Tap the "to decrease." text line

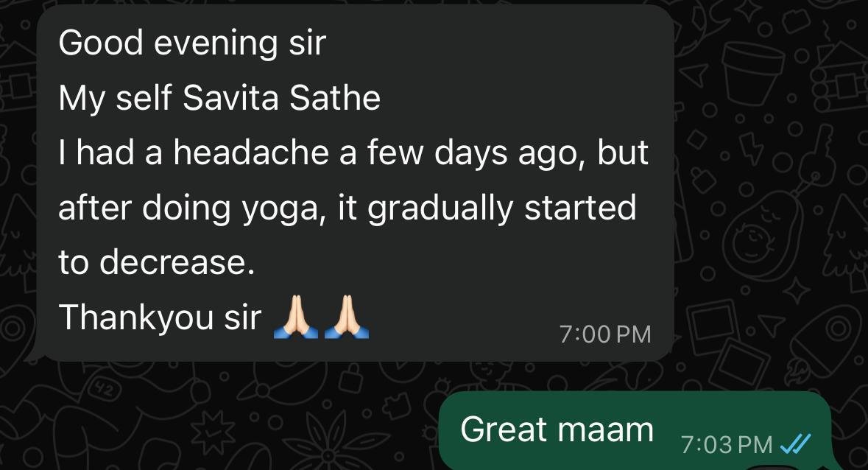tap(157, 262)
